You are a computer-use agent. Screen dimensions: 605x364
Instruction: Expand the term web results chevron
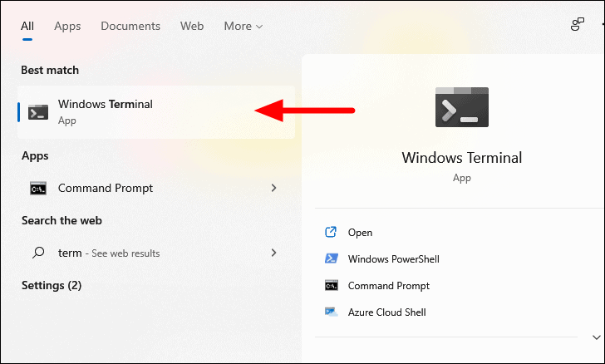(273, 253)
